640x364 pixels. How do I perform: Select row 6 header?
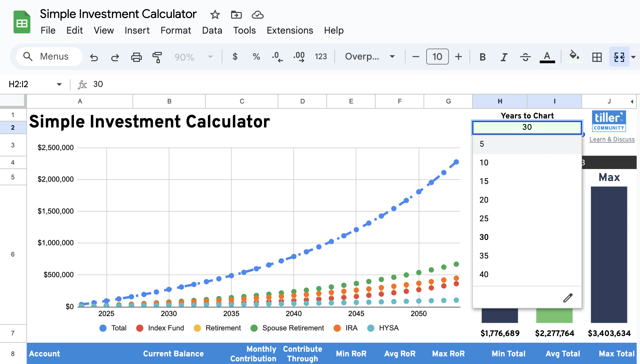(13, 255)
